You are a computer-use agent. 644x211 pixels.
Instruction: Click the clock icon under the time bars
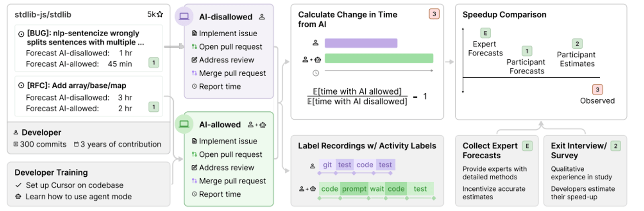coord(316,73)
